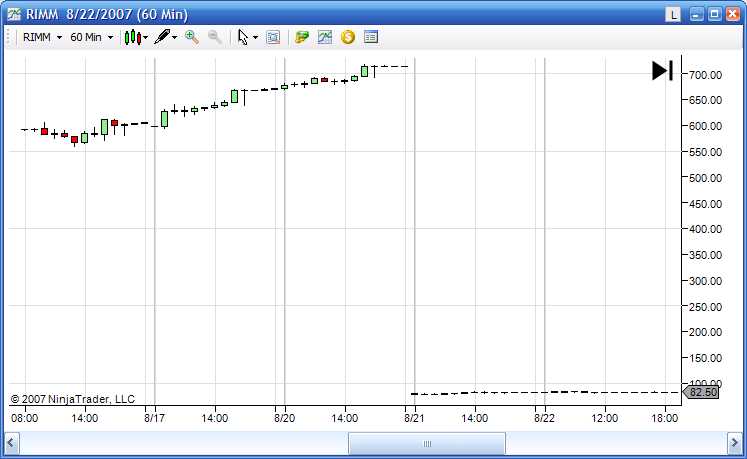747x459 pixels.
Task: Select the pen drawing tool icon
Action: [162, 37]
